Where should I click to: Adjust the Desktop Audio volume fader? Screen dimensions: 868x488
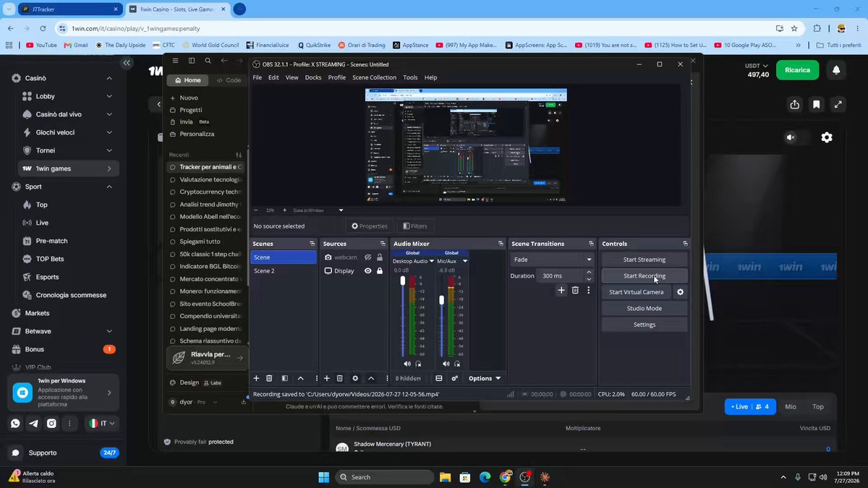pyautogui.click(x=403, y=281)
